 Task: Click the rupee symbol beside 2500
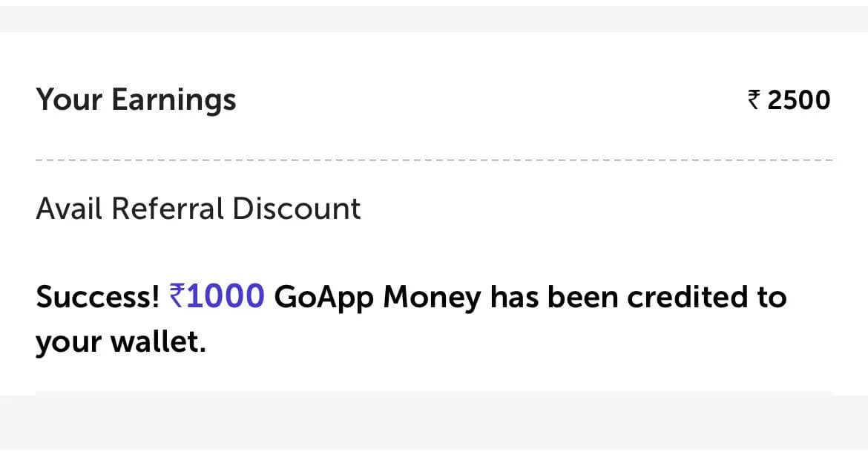point(754,100)
